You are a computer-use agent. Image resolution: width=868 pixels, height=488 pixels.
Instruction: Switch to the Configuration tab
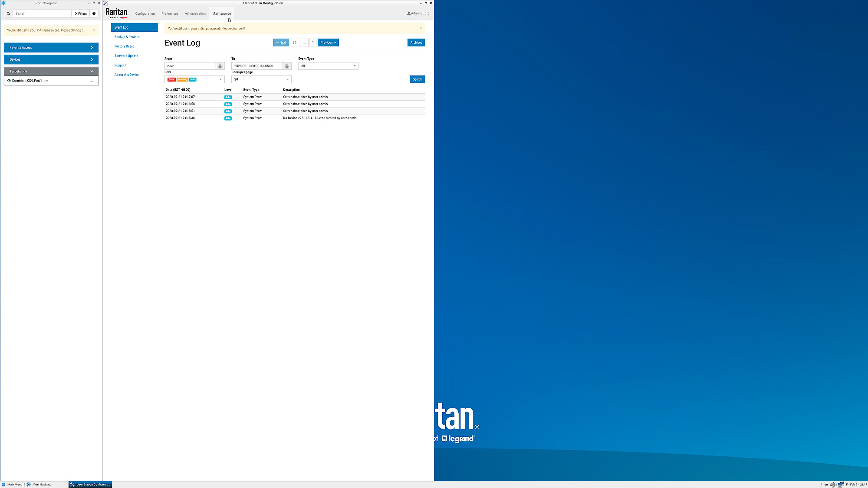coord(145,13)
